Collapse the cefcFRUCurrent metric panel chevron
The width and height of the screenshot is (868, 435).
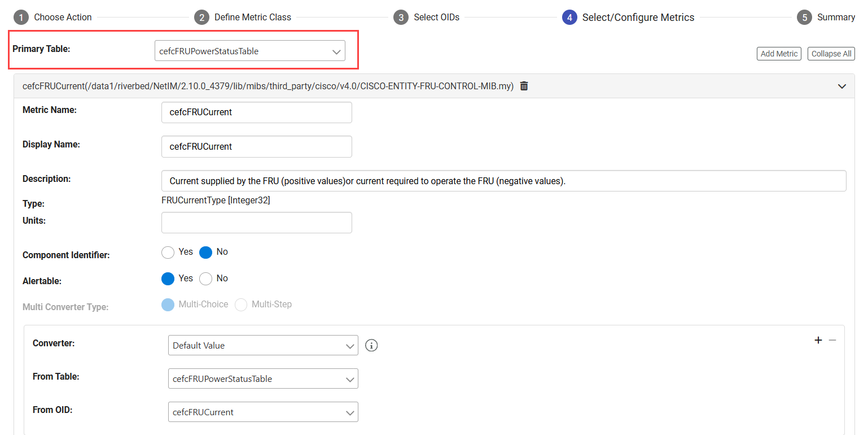(x=841, y=86)
